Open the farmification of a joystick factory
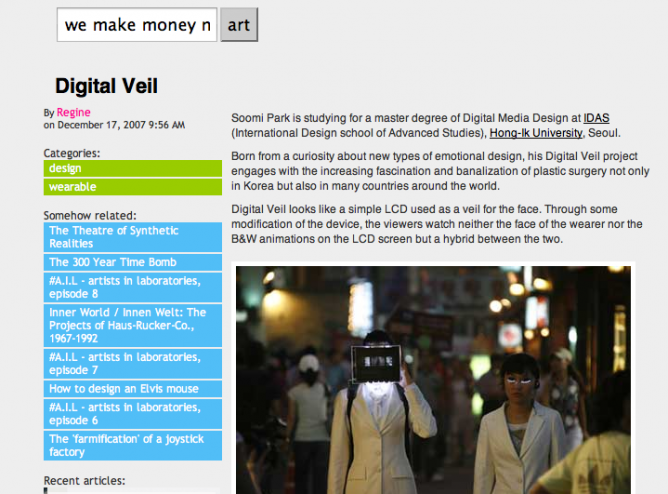 click(132, 445)
